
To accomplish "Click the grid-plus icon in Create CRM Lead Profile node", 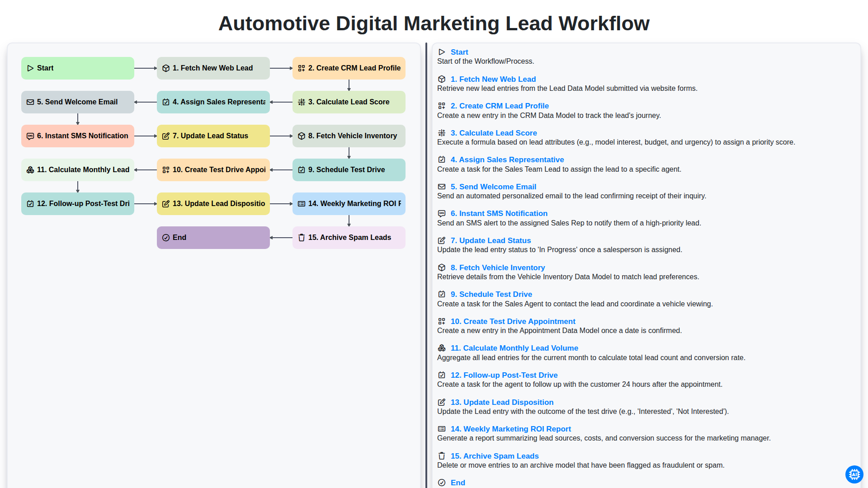I will [302, 68].
